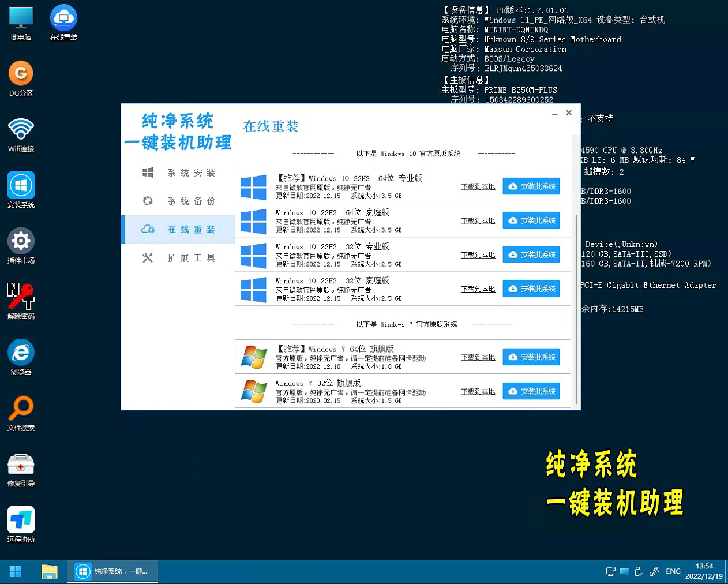This screenshot has width=728, height=584.
Task: Close the 纯净系统 installer window
Action: 569,113
